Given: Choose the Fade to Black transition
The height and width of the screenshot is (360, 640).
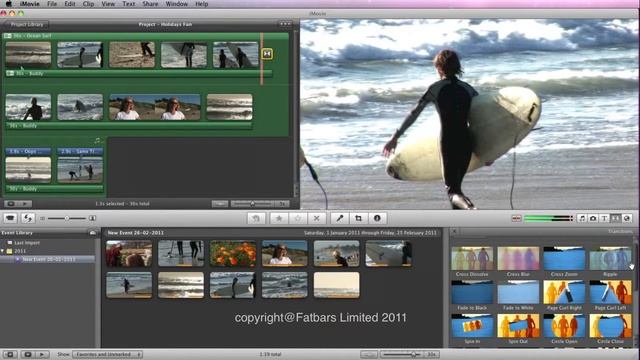Looking at the screenshot, I should point(472,296).
